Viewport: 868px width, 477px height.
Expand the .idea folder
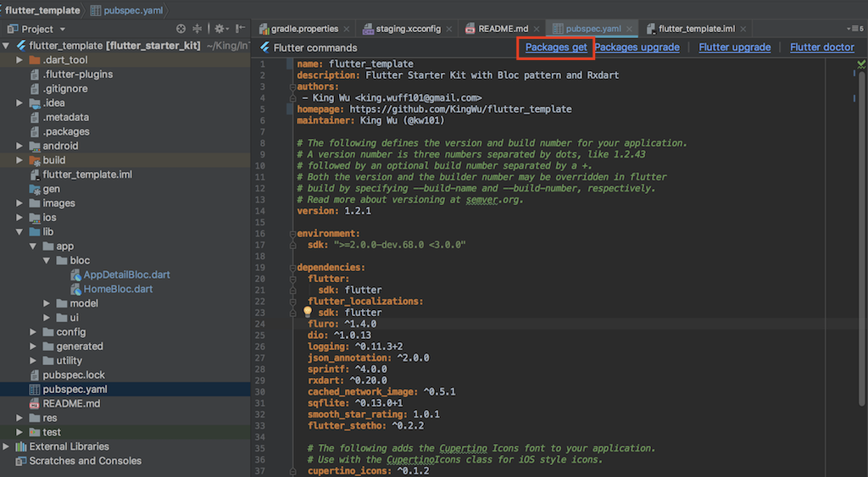(19, 103)
